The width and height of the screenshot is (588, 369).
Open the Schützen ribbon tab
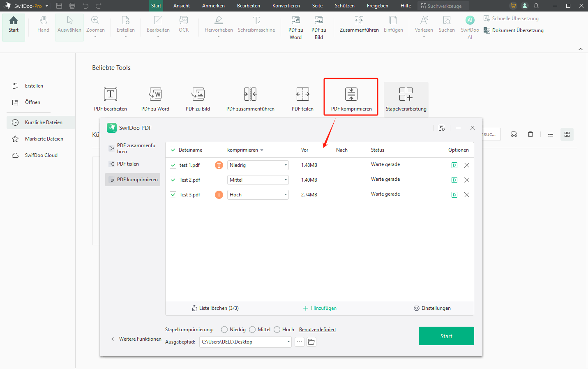pyautogui.click(x=344, y=6)
